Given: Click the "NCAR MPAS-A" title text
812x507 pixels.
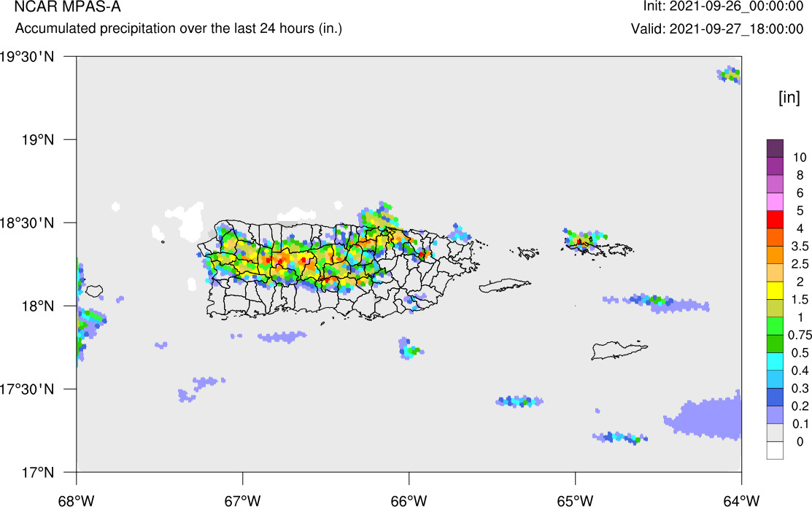Looking at the screenshot, I should point(67,7).
